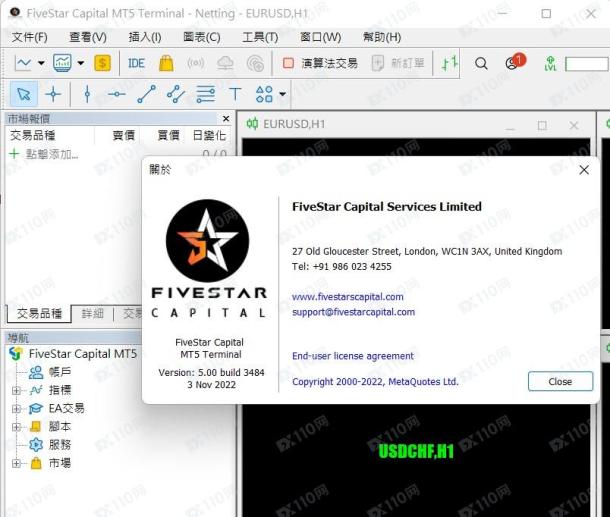Toggle 演算法交易 algo trading

click(x=320, y=63)
